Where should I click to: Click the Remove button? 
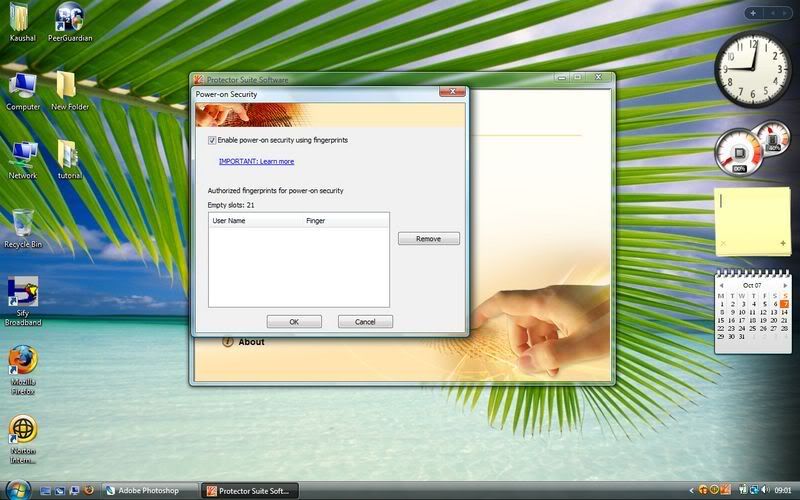[429, 239]
